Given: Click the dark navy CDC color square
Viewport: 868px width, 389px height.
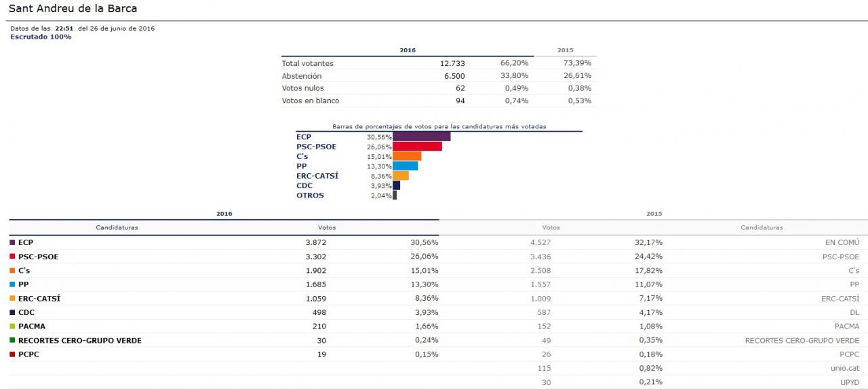Looking at the screenshot, I should click(x=12, y=312).
